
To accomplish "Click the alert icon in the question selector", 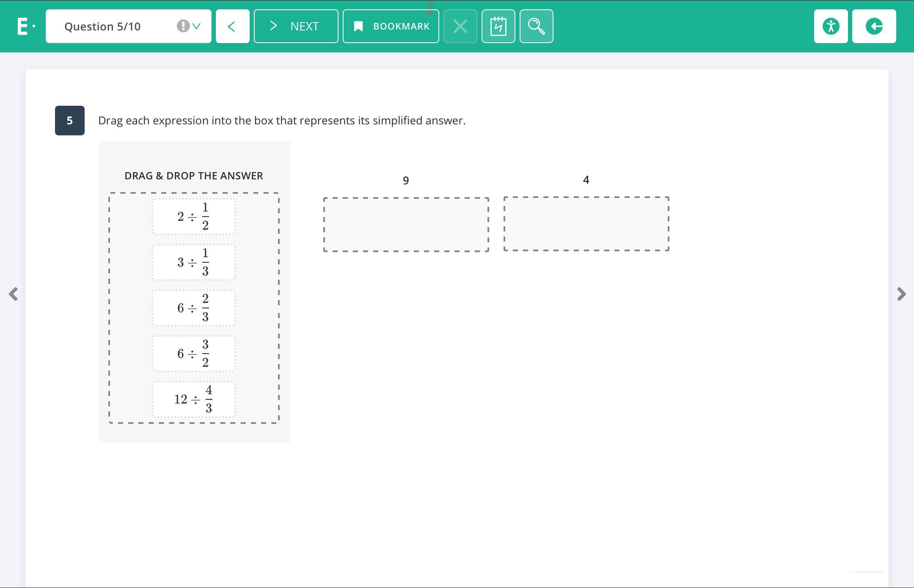I will click(183, 26).
